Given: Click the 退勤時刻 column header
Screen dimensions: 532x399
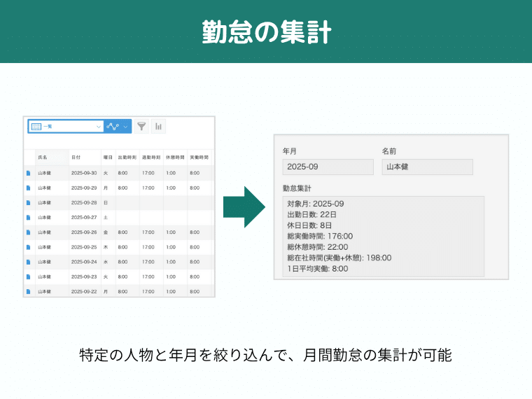Looking at the screenshot, I should [x=151, y=157].
